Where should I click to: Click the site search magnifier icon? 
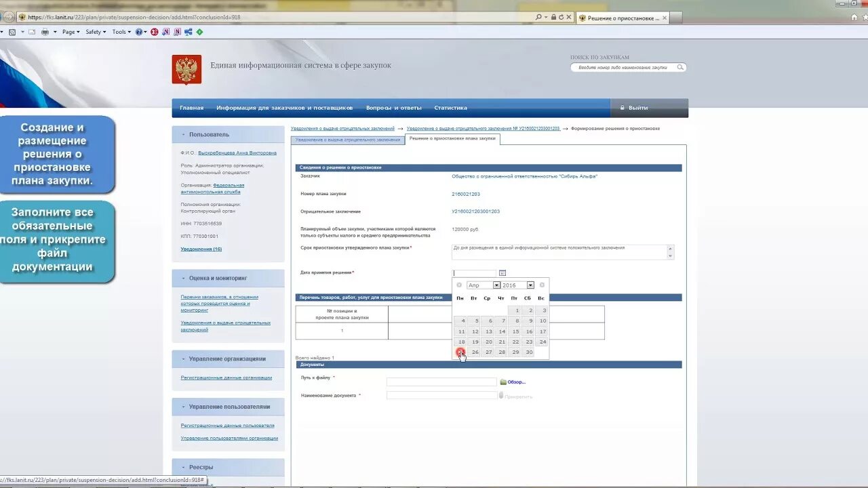[680, 67]
